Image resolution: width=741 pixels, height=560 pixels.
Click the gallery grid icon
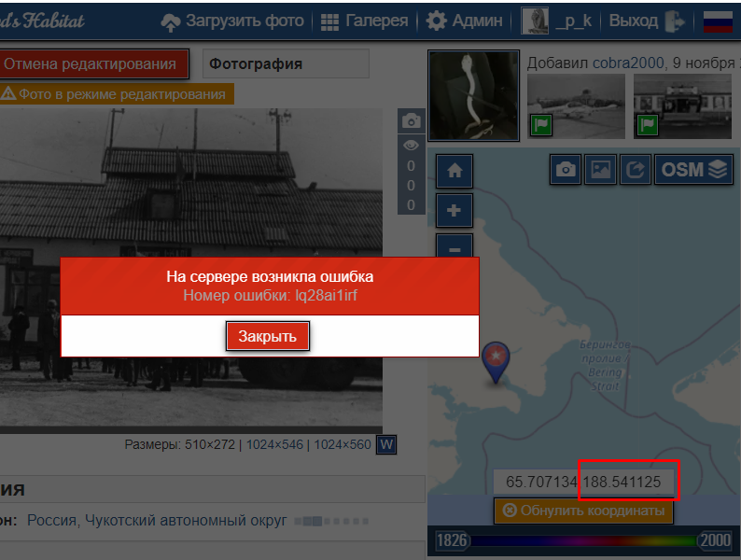tap(329, 22)
